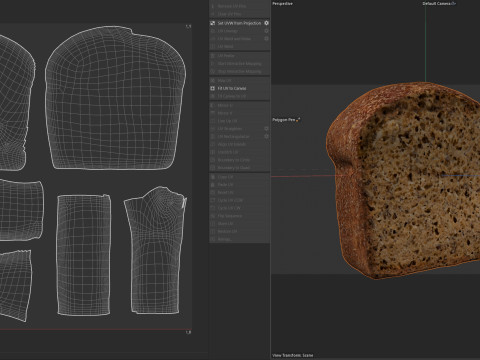
Task: Click the Copy UV icon
Action: 213,177
